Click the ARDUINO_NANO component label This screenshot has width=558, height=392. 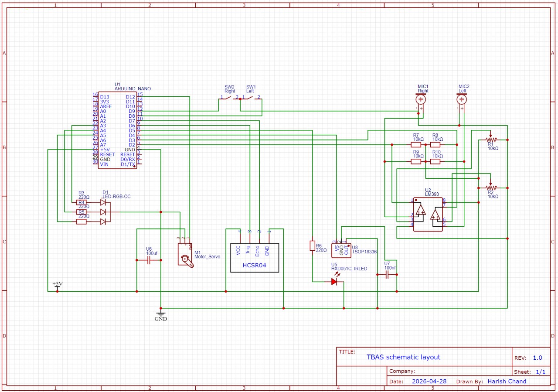click(133, 89)
